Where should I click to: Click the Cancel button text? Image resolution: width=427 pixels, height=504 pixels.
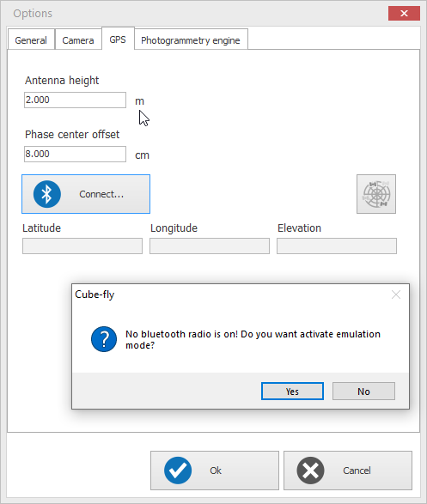357,471
